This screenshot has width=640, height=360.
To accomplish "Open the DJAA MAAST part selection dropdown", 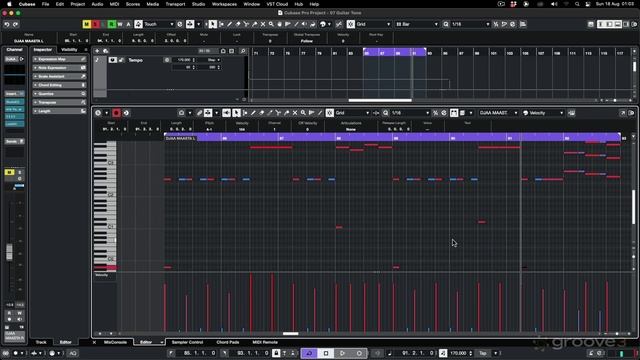I will (498, 113).
